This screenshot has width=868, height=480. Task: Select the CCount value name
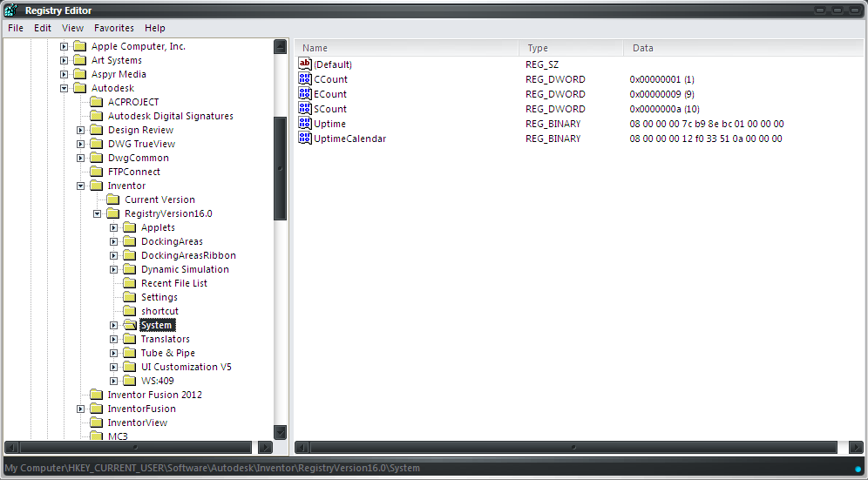click(330, 79)
